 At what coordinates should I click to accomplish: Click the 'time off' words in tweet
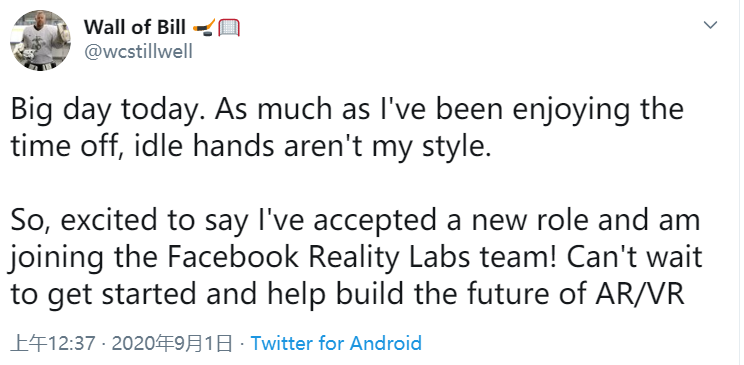pos(63,148)
